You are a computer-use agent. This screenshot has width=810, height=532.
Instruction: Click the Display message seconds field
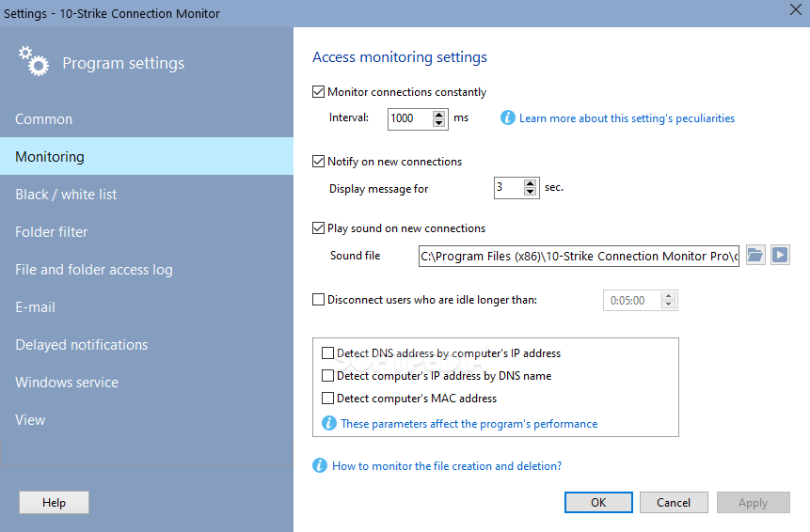pyautogui.click(x=509, y=188)
